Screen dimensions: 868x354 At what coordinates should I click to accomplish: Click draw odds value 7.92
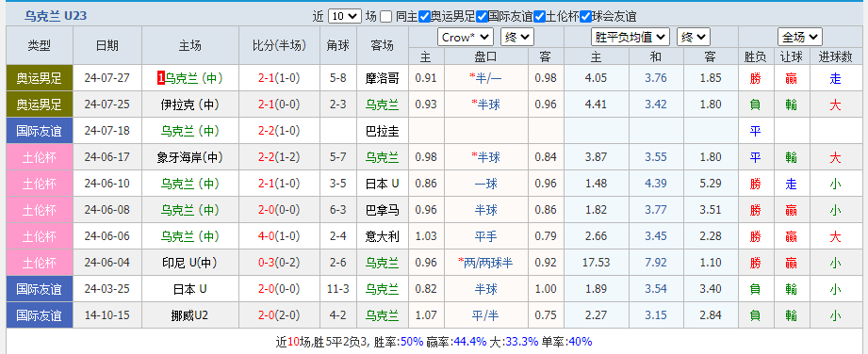coord(656,263)
